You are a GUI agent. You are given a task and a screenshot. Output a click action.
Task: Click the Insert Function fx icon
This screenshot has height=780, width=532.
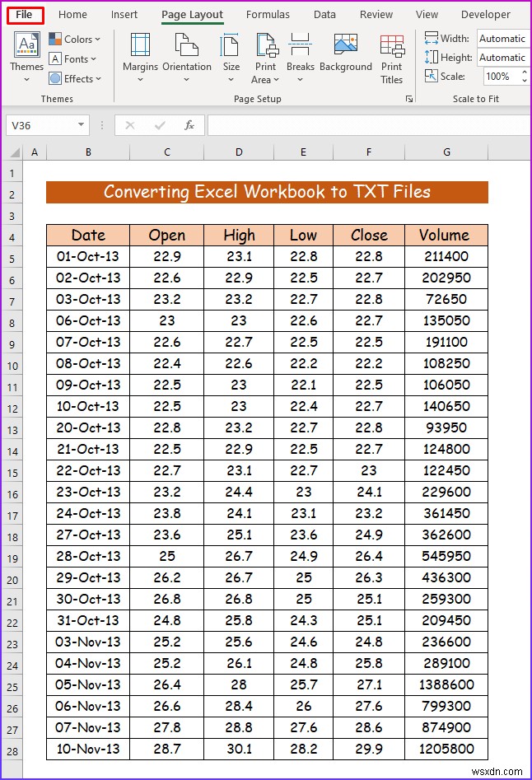click(x=189, y=125)
